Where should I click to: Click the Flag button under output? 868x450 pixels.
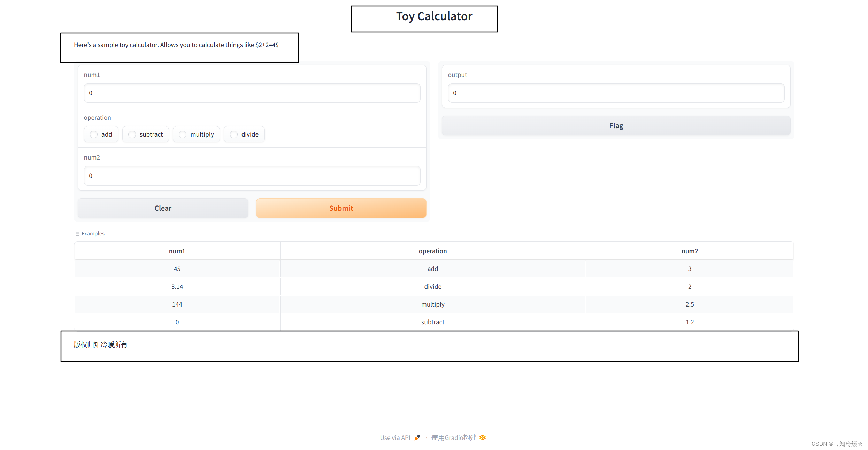click(x=616, y=126)
